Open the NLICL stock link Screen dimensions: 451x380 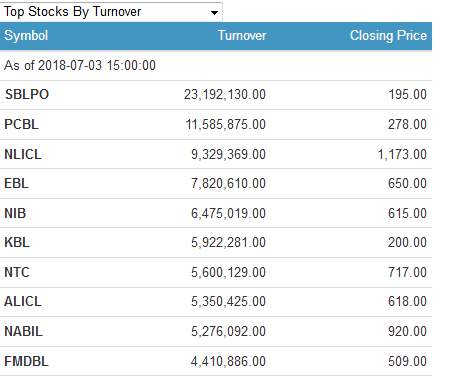tap(23, 154)
